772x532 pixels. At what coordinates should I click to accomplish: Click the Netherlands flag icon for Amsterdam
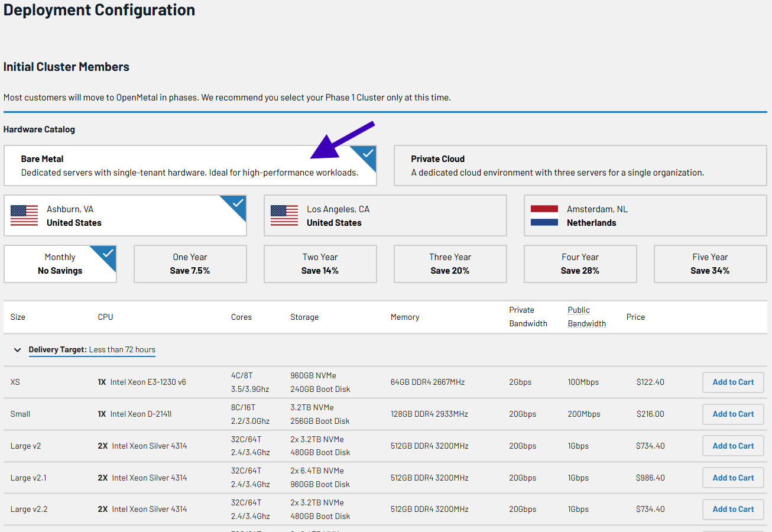click(544, 216)
